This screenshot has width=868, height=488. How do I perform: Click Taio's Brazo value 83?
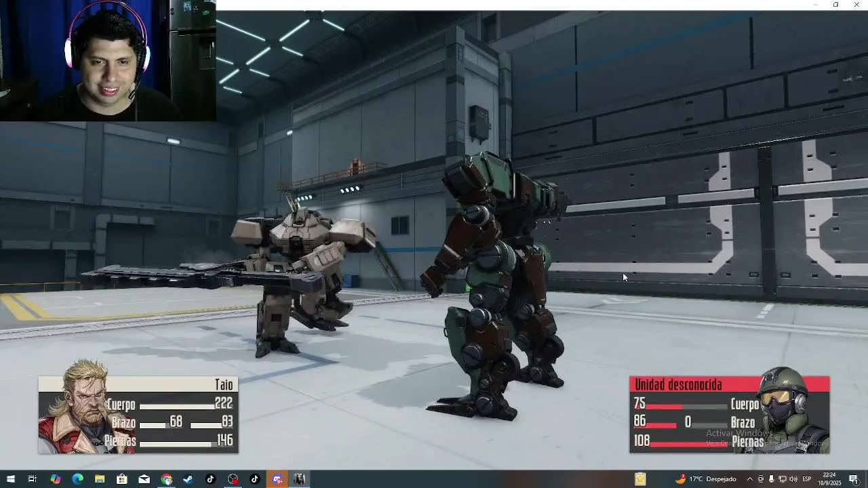(227, 422)
